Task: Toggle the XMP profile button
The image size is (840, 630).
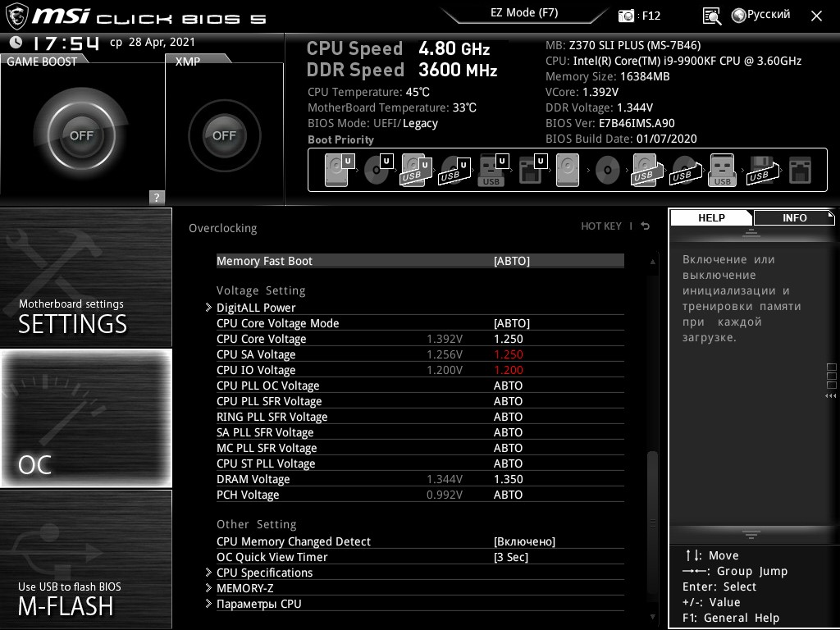Action: point(224,135)
